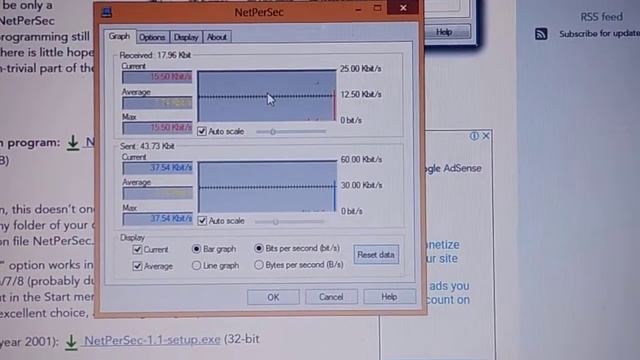Switch to the Graph tab

coord(119,36)
